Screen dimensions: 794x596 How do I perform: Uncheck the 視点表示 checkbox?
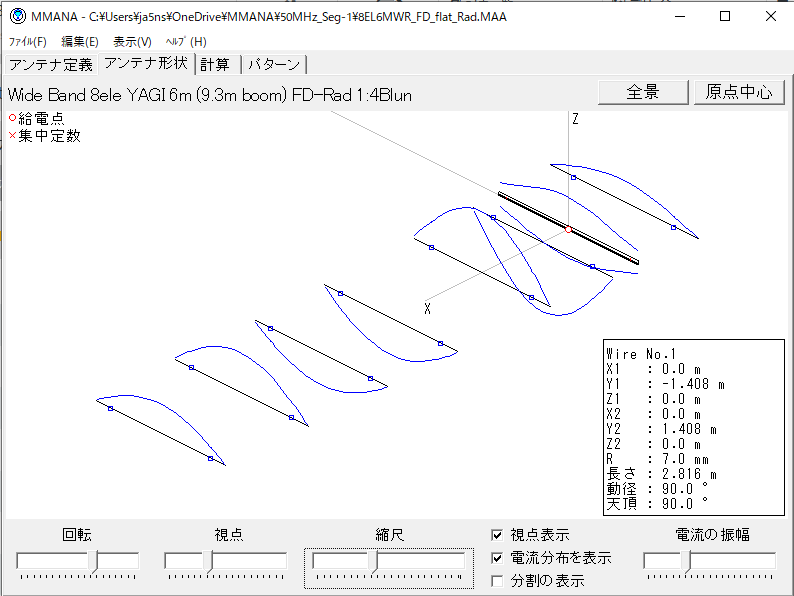tap(498, 535)
